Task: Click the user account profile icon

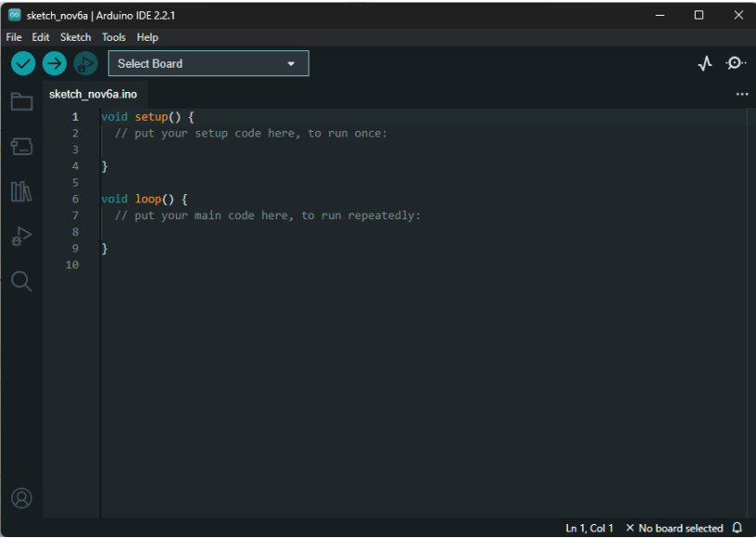Action: [21, 498]
